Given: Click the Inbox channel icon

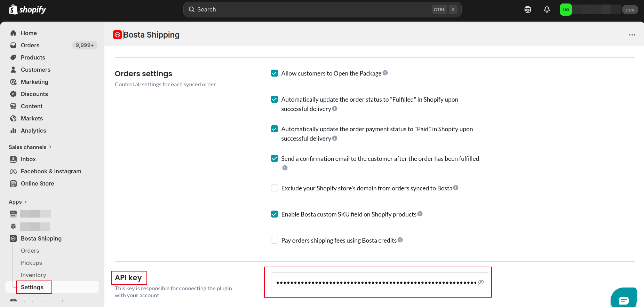Looking at the screenshot, I should (13, 159).
